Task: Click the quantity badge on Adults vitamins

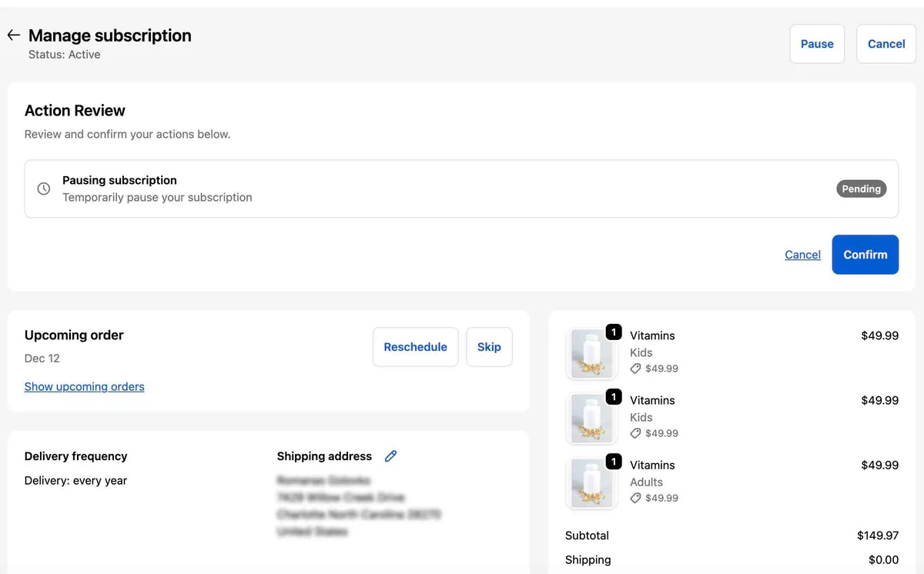Action: (614, 462)
